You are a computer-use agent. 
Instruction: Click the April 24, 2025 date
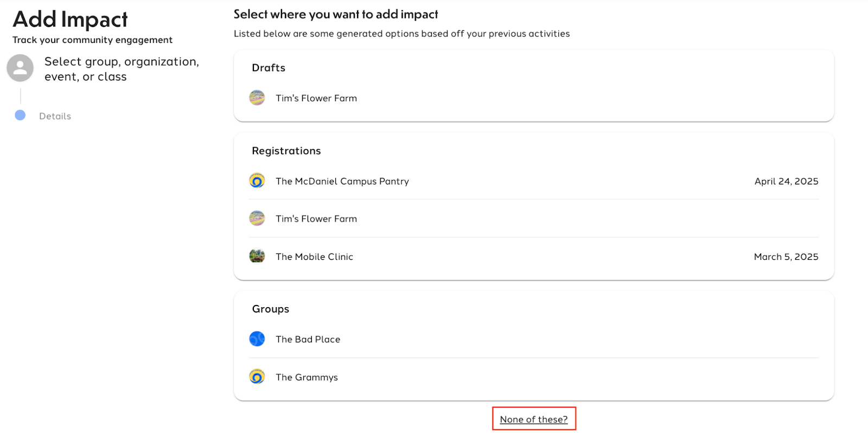[786, 181]
